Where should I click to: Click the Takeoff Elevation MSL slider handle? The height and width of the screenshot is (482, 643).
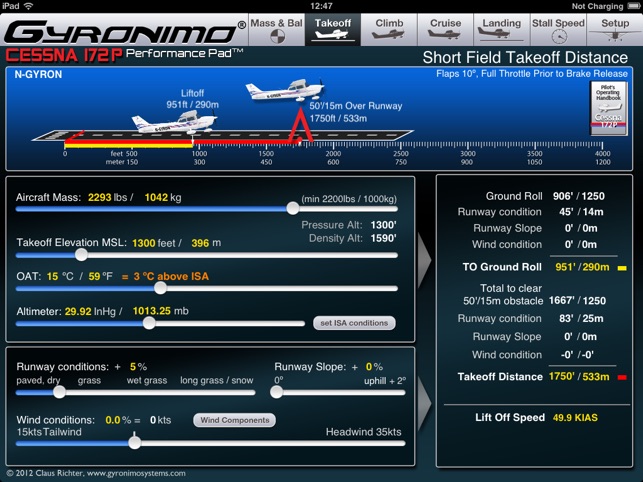(81, 255)
